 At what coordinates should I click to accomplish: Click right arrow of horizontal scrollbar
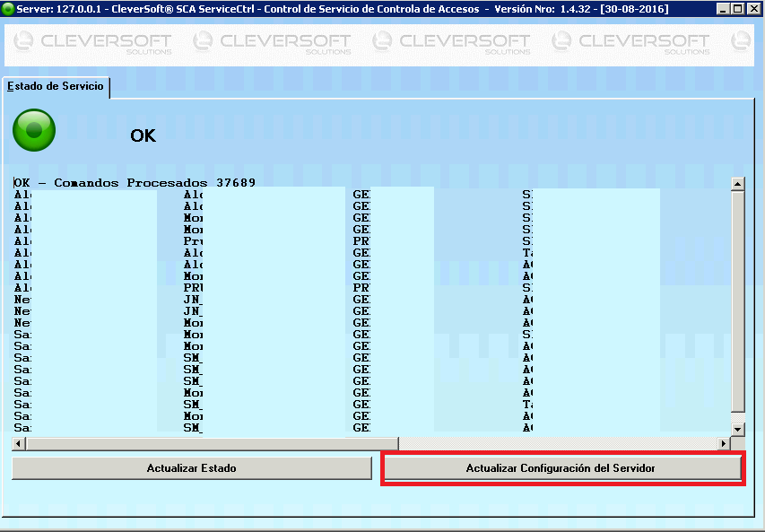724,444
